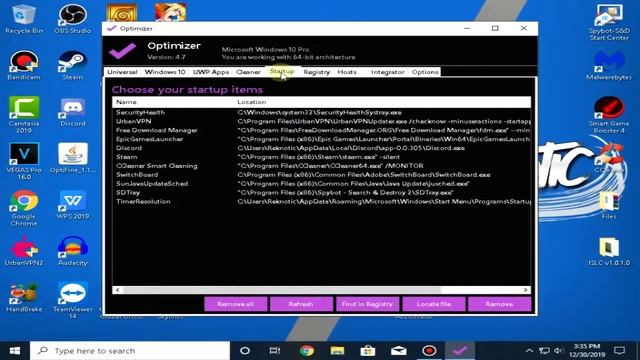Open ISLC v1.0.1.0 desktop folder
Screen dimensions: 640x360
tap(609, 251)
